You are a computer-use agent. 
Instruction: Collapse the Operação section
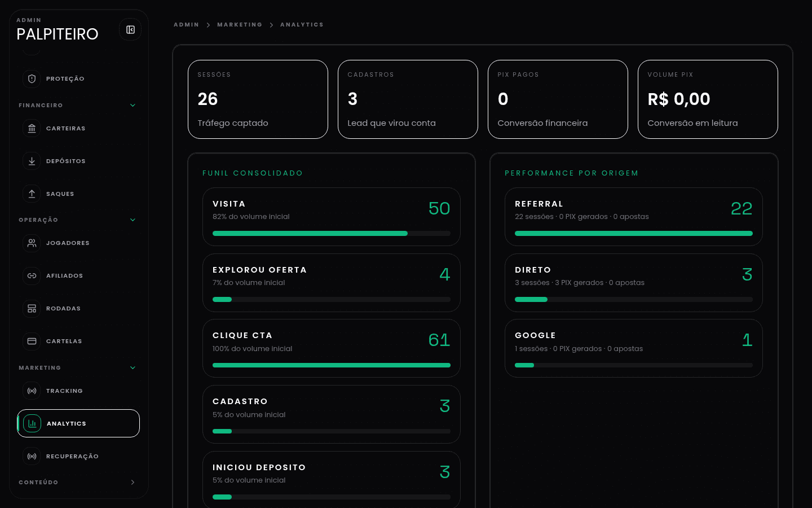(x=133, y=220)
